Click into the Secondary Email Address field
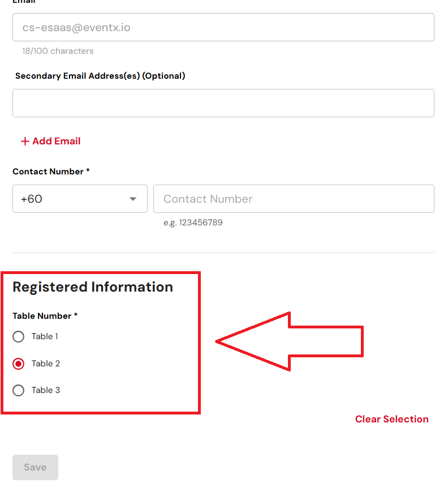The image size is (448, 483). [223, 103]
